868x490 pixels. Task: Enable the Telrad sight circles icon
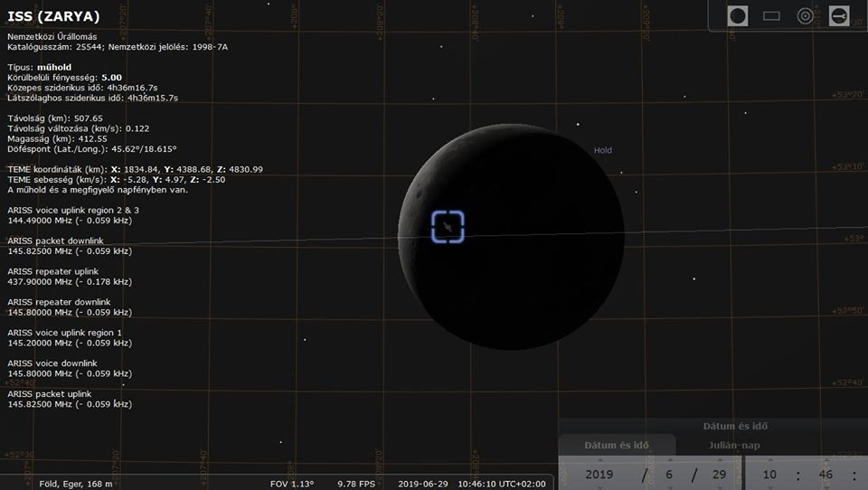click(805, 16)
